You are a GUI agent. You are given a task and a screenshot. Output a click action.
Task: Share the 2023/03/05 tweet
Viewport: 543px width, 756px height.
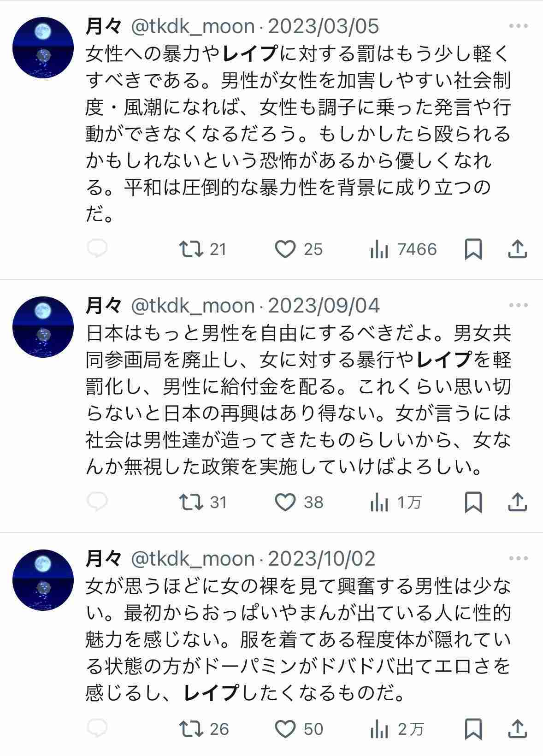click(x=517, y=249)
